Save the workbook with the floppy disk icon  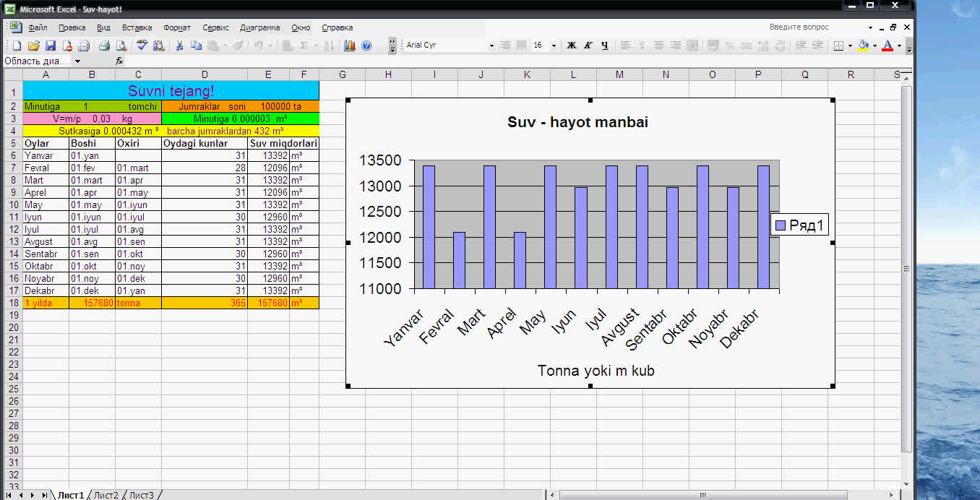coord(50,46)
